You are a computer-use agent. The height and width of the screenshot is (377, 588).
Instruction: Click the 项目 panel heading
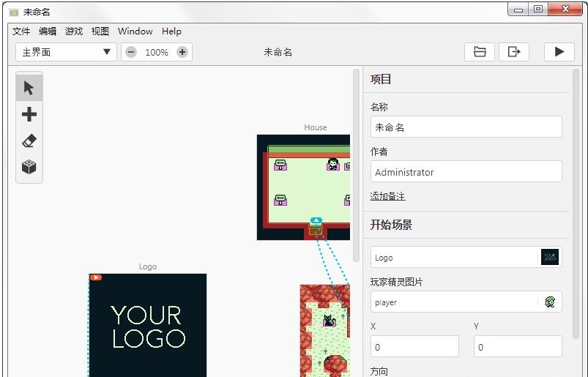[x=381, y=80]
